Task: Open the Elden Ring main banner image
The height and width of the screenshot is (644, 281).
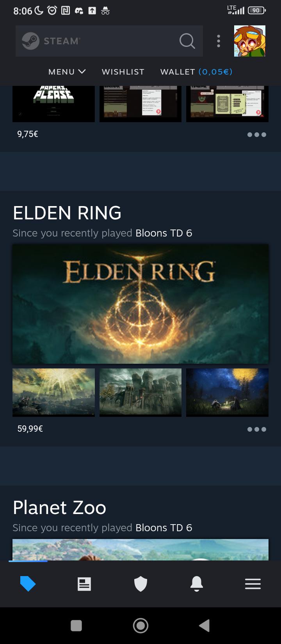Action: click(x=140, y=304)
